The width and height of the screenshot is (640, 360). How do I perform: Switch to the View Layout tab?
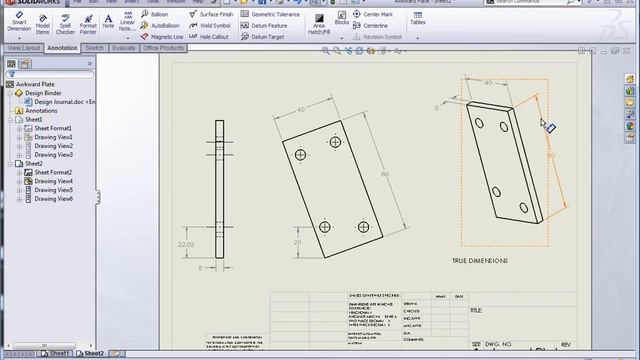(24, 48)
